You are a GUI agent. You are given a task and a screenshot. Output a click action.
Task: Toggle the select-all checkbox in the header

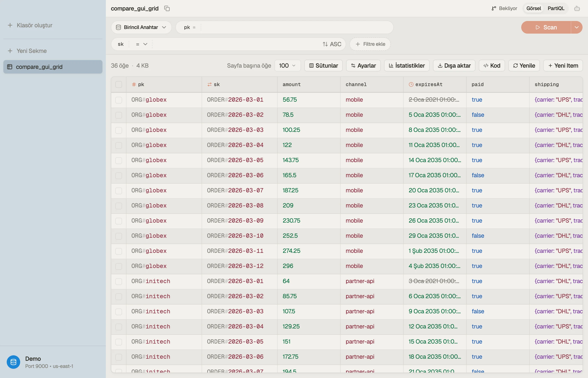coord(118,84)
